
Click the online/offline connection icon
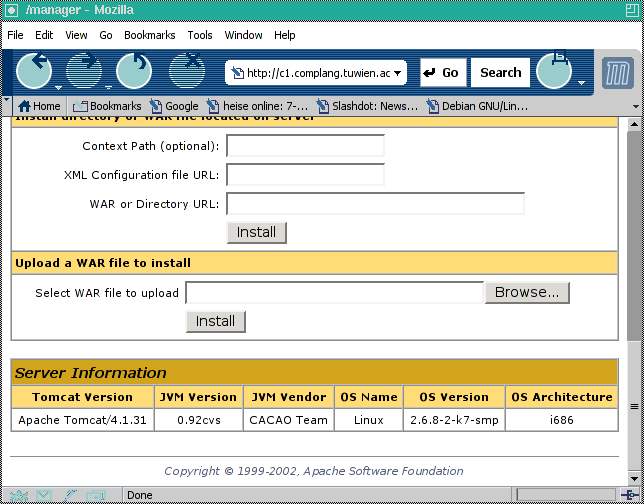tap(630, 495)
